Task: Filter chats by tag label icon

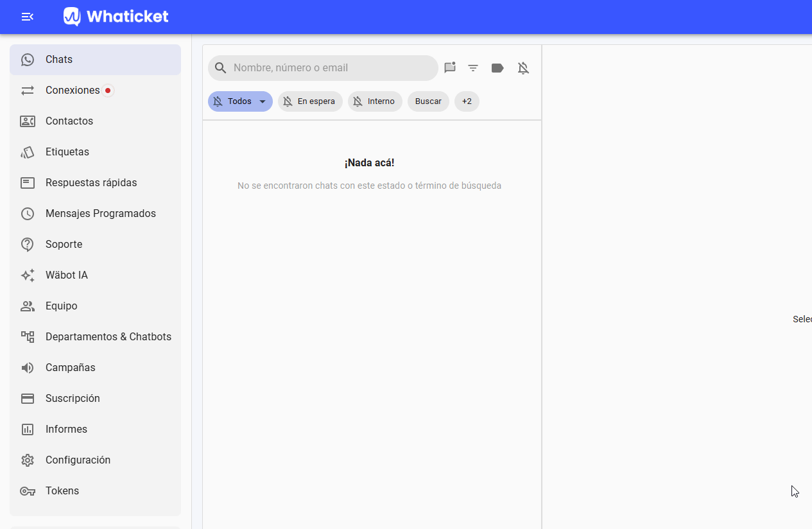Action: (x=497, y=68)
